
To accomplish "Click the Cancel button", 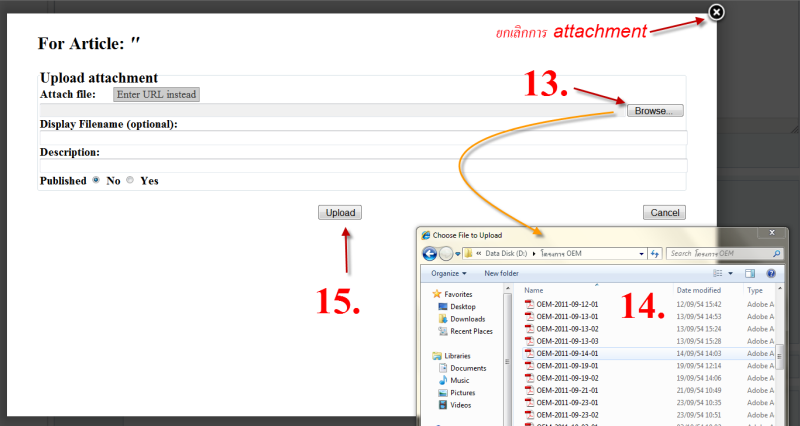I will (664, 213).
